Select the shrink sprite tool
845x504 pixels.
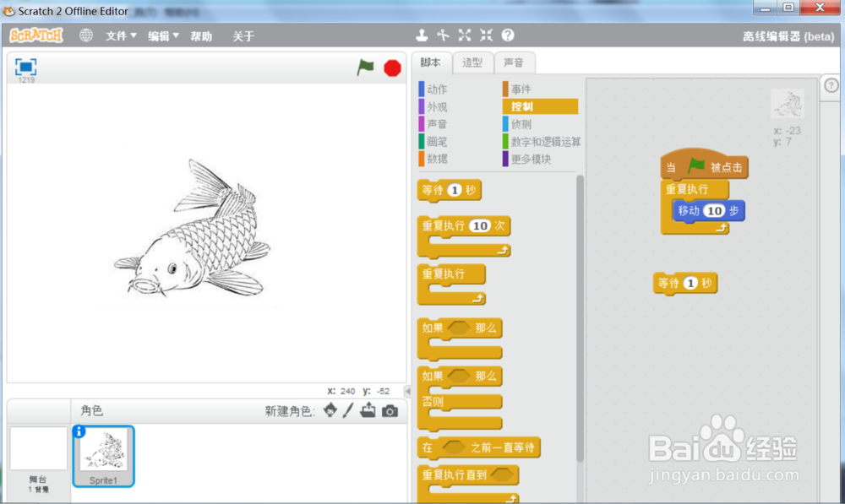pyautogui.click(x=485, y=35)
